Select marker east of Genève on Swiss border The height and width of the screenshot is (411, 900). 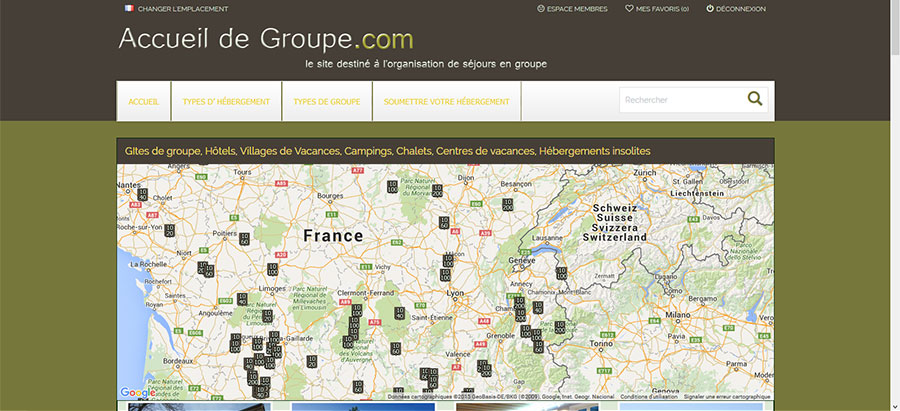coord(561,273)
